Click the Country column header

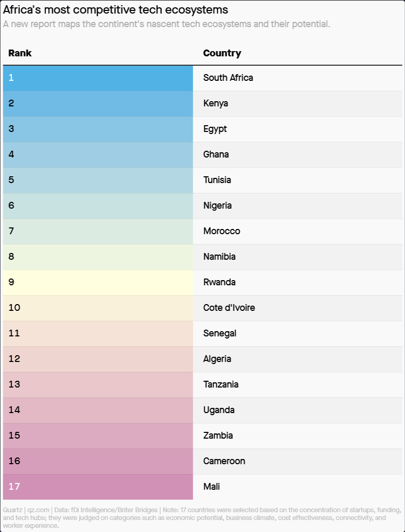point(222,53)
